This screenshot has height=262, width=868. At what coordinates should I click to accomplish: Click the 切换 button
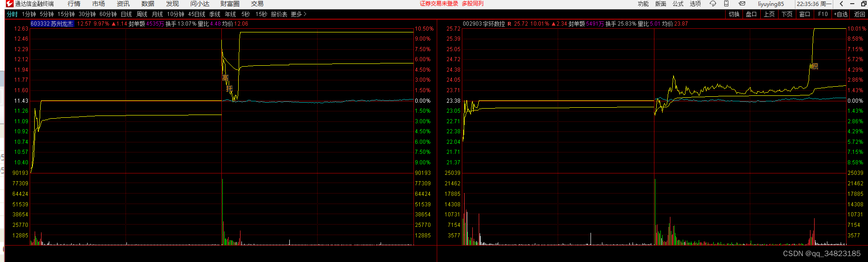pos(734,14)
